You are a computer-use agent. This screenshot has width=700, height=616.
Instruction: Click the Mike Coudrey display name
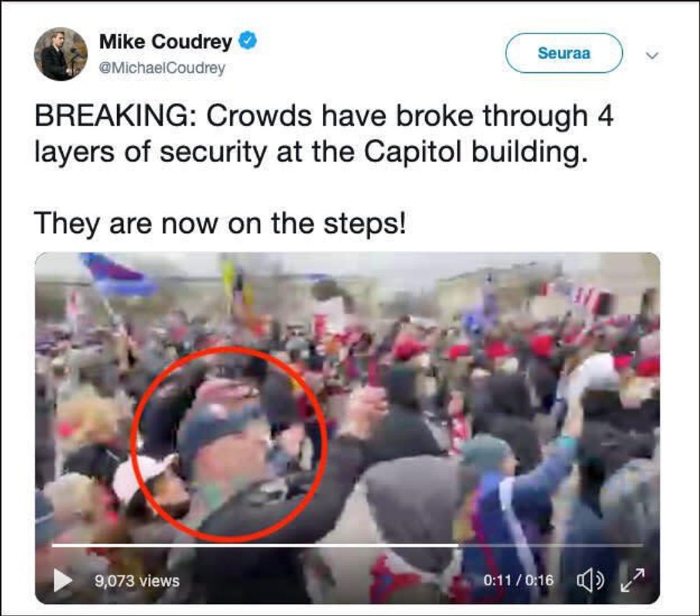click(x=166, y=41)
